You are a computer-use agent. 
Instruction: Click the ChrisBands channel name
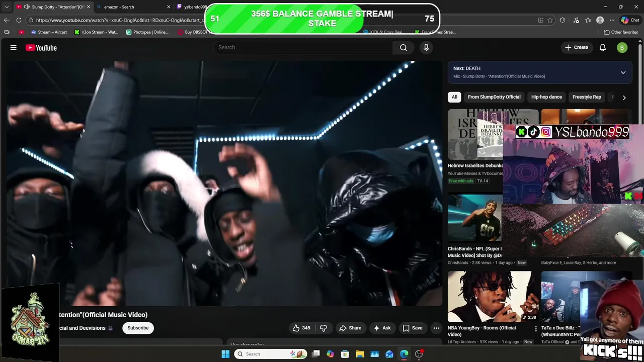pyautogui.click(x=458, y=262)
